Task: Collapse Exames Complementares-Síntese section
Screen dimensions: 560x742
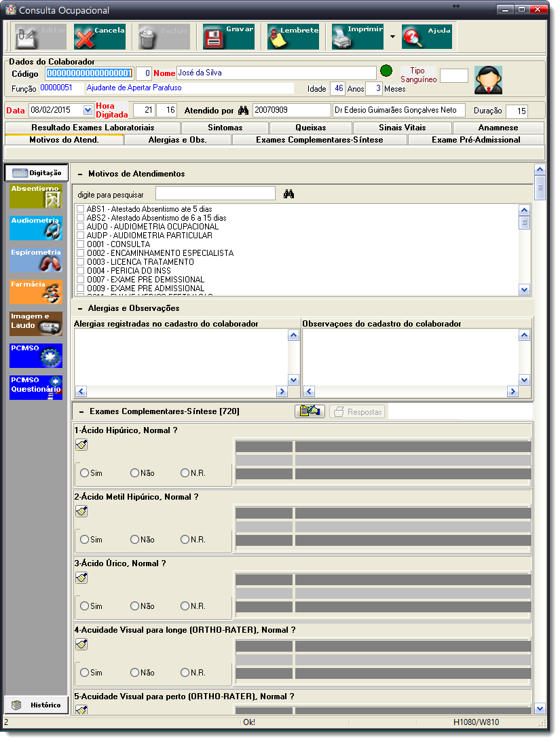Action: click(x=81, y=411)
